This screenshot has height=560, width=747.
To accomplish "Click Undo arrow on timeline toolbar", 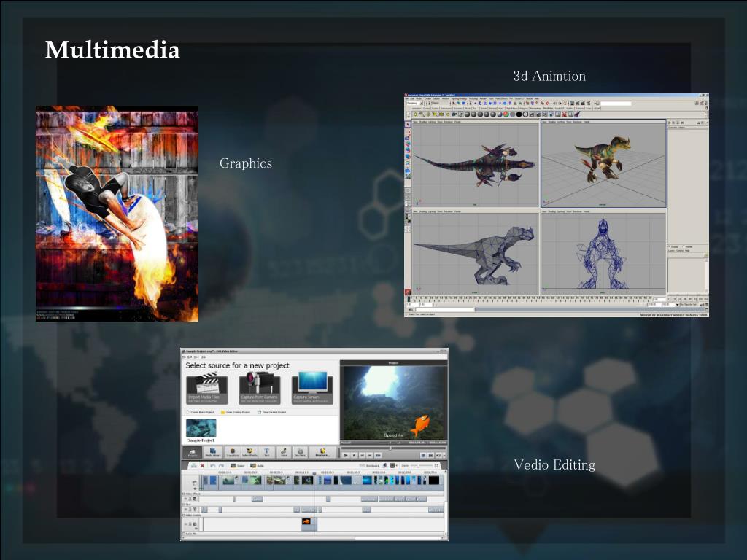I will pos(212,465).
